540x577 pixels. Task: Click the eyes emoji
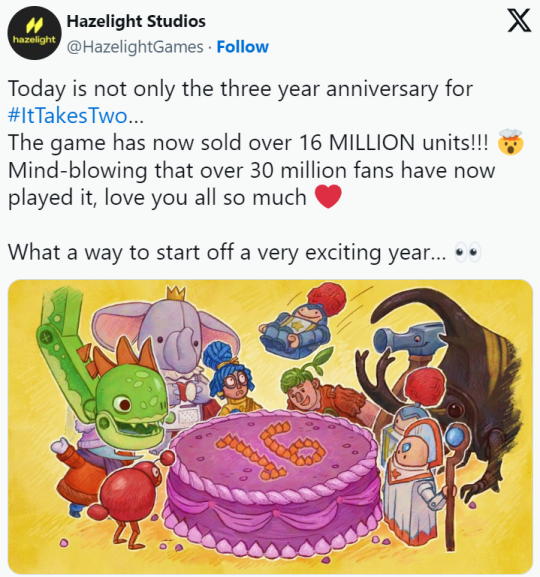click(468, 252)
